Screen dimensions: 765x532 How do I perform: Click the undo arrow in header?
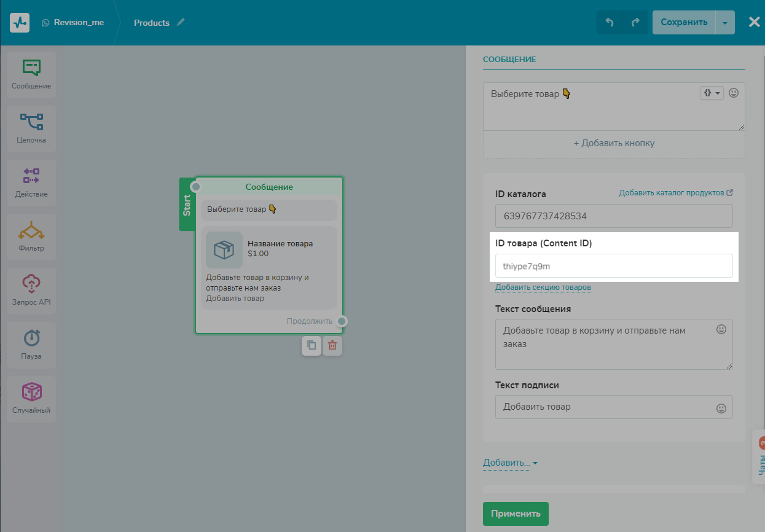pos(610,23)
